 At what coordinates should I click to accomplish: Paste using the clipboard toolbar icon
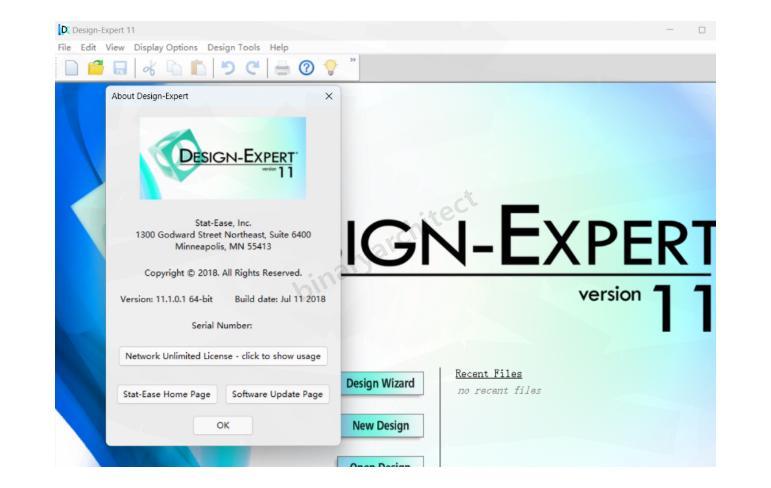pyautogui.click(x=198, y=68)
